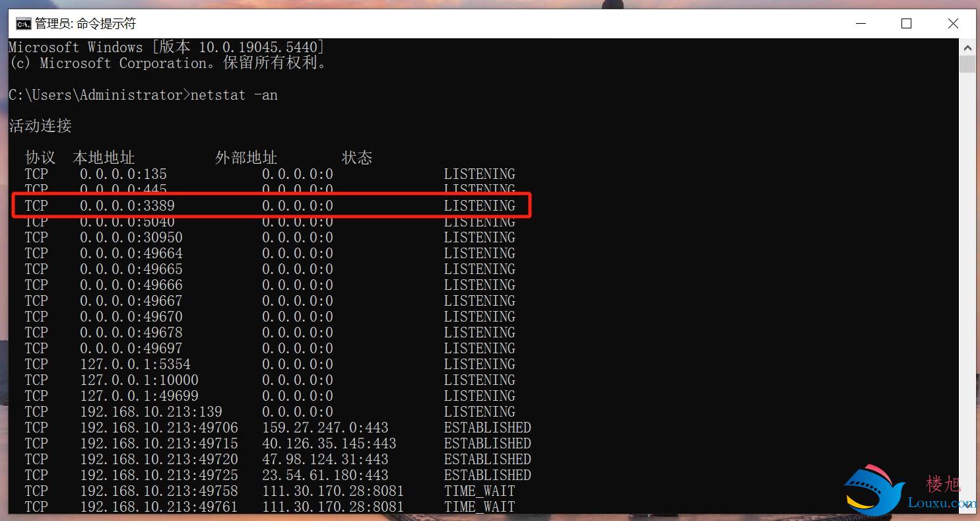
Task: Click the highlighted port 3389 local address
Action: point(127,206)
